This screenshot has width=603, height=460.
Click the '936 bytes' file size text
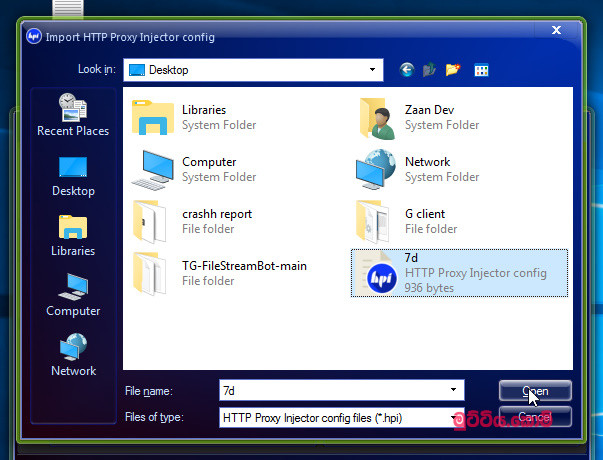pyautogui.click(x=429, y=288)
